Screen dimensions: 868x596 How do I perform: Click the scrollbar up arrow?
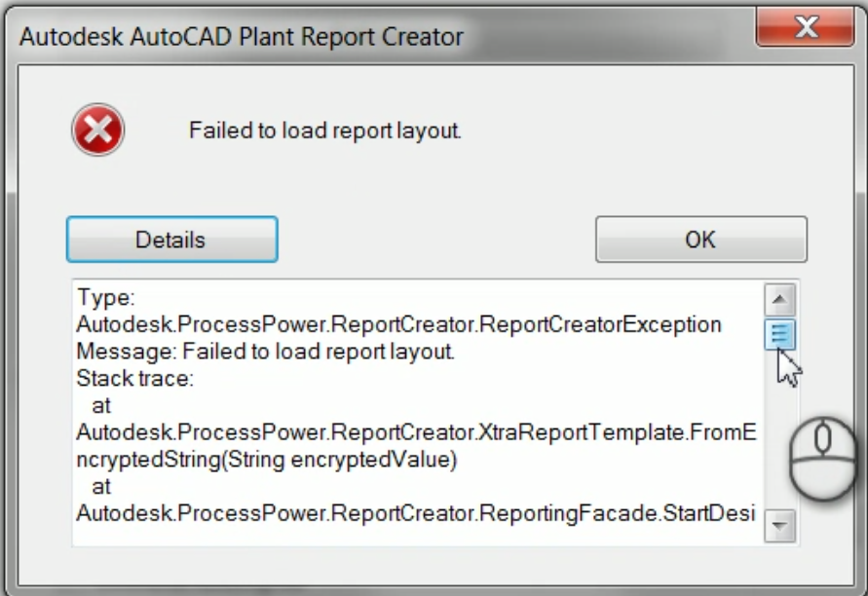[780, 299]
